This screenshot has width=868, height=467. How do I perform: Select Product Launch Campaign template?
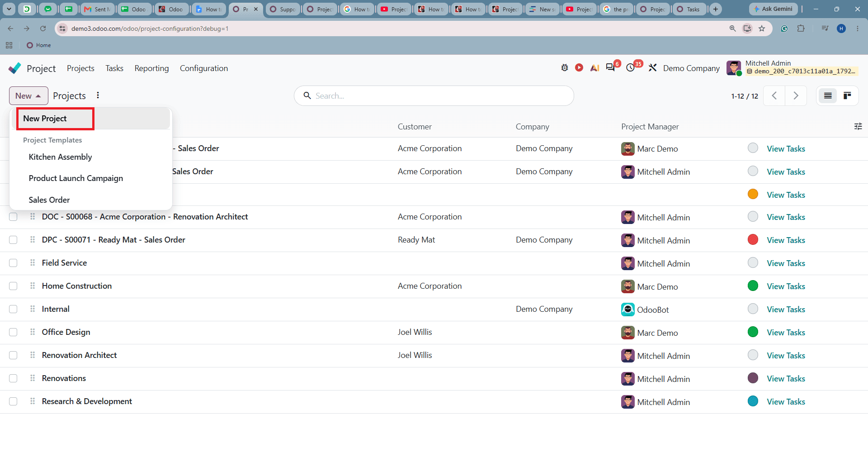(76, 178)
